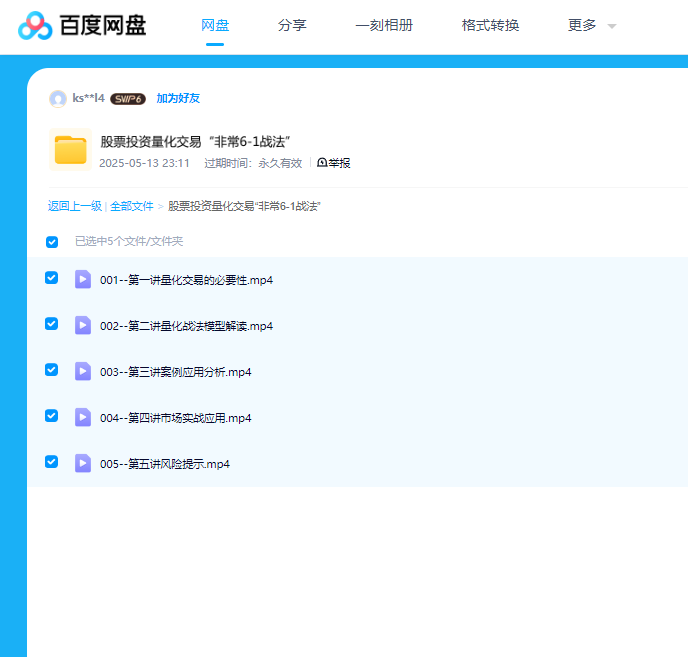Click 返回上一级 to go back
This screenshot has width=688, height=657.
click(x=75, y=206)
